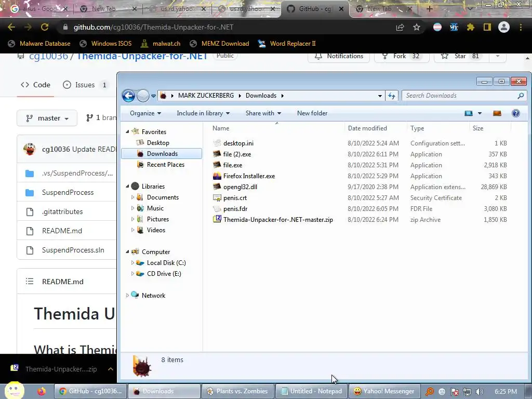Open the Include in library menu
Screen dimensions: 532x399
point(203,113)
